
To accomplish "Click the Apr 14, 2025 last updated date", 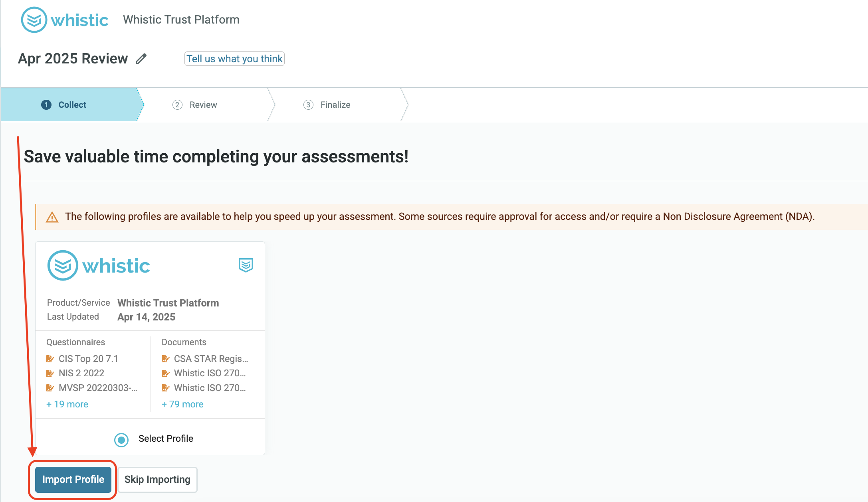I will click(x=146, y=317).
